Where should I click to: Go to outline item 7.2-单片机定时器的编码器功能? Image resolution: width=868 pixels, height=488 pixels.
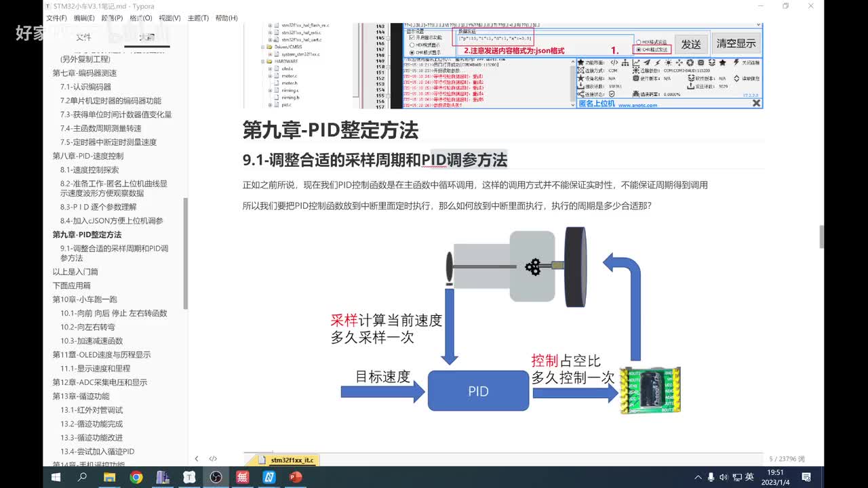111,100
